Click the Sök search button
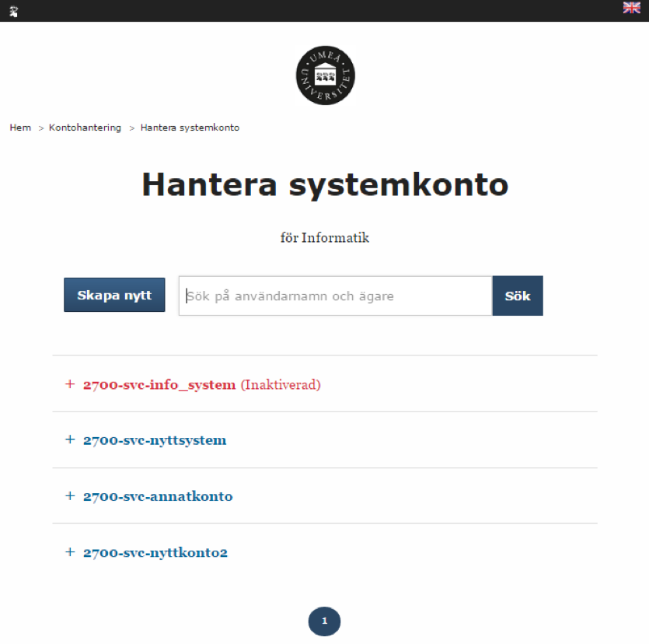 point(518,296)
